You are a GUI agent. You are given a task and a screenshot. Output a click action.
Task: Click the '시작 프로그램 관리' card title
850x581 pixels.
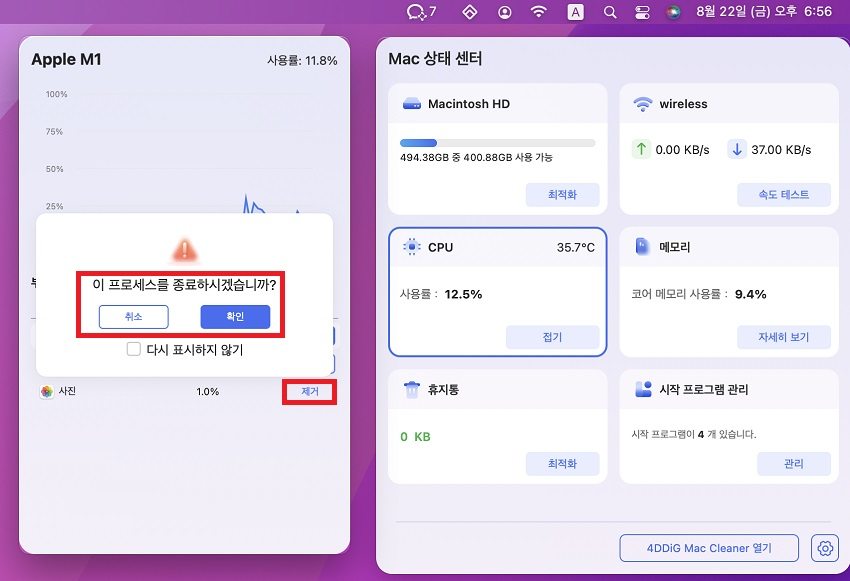[704, 389]
